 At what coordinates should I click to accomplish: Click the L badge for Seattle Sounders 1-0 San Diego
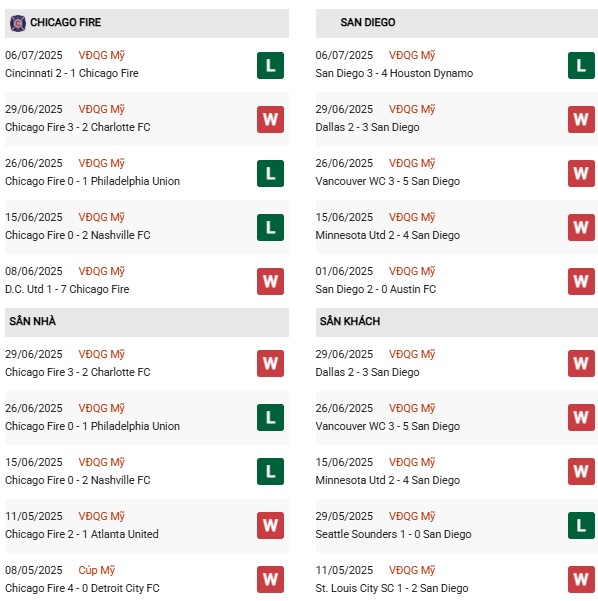581,525
